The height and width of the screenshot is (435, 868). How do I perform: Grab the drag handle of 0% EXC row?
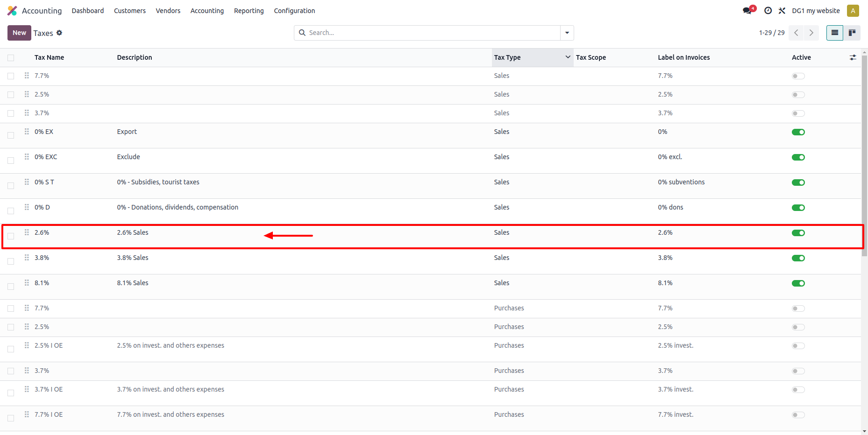pyautogui.click(x=27, y=157)
